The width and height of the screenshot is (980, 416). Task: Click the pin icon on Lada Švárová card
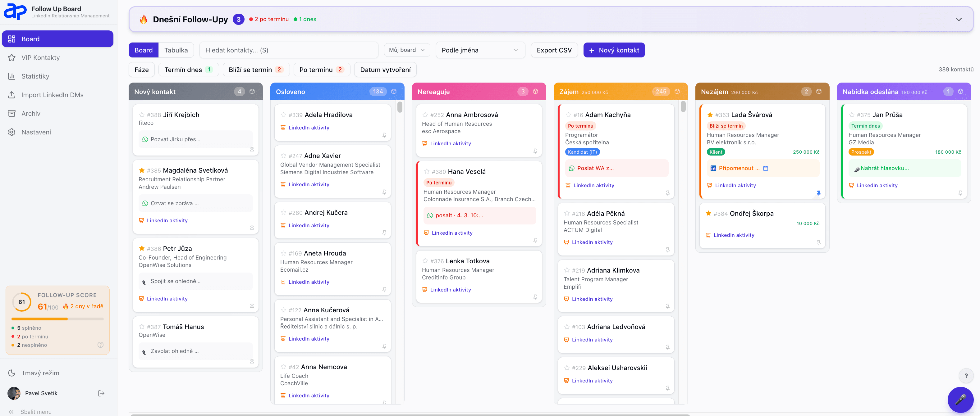click(818, 193)
